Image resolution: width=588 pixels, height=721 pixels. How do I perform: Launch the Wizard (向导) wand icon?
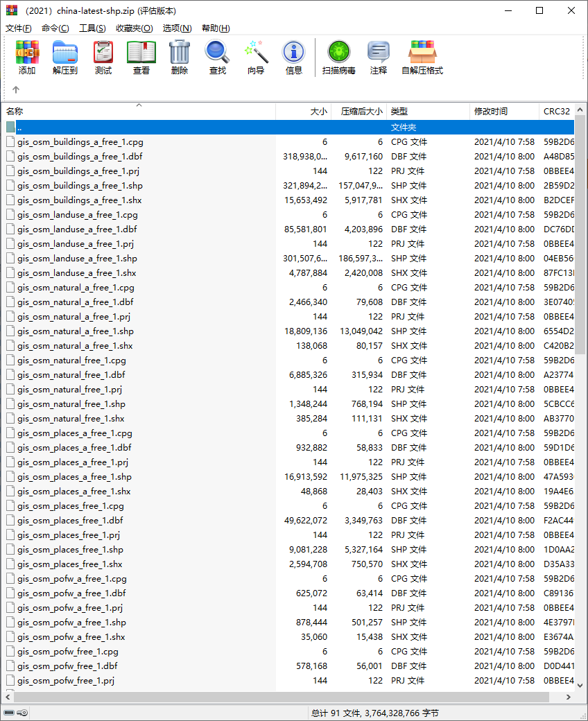coord(256,58)
